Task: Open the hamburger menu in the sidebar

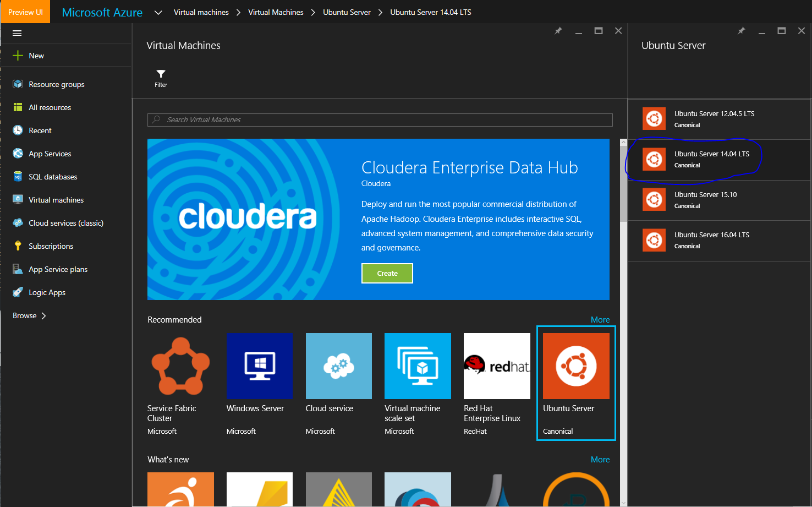Action: click(17, 33)
